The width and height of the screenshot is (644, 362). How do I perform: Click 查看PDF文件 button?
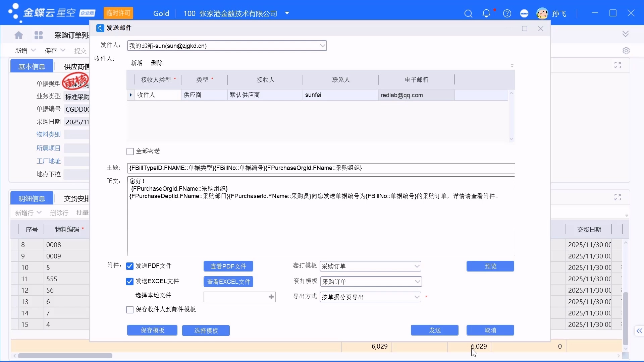228,266
